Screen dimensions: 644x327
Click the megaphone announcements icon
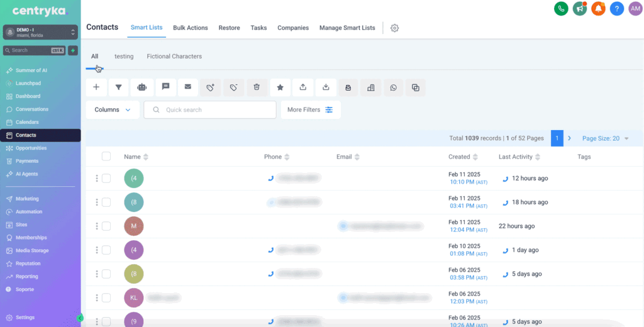pos(579,9)
